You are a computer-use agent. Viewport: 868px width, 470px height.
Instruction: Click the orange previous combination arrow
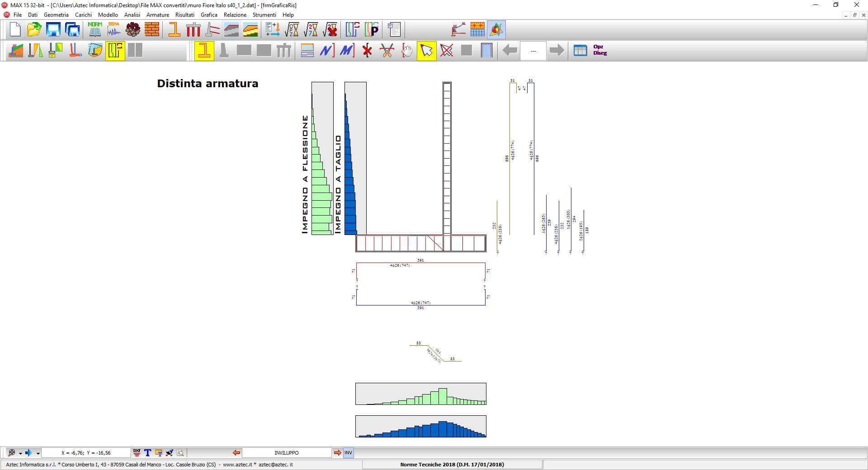(236, 453)
